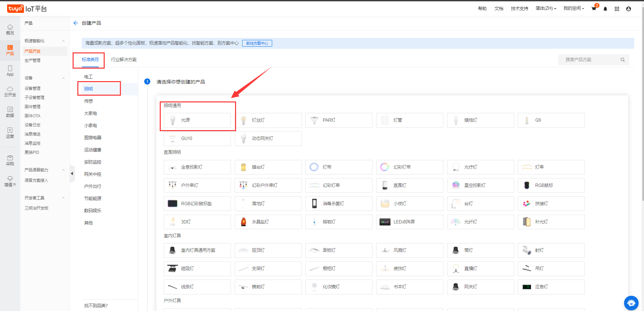
Task: Collapse the side panel arrow handle
Action: coord(72,174)
